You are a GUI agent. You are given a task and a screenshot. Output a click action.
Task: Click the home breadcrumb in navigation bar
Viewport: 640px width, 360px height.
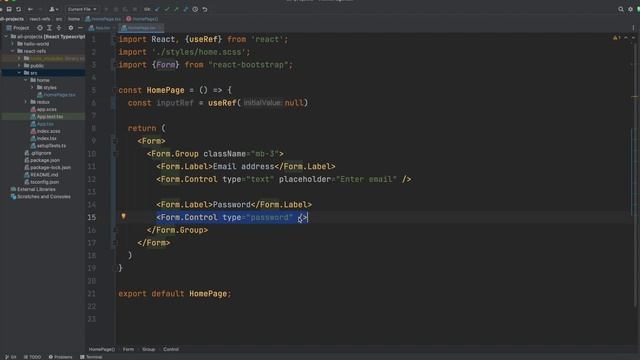point(73,19)
